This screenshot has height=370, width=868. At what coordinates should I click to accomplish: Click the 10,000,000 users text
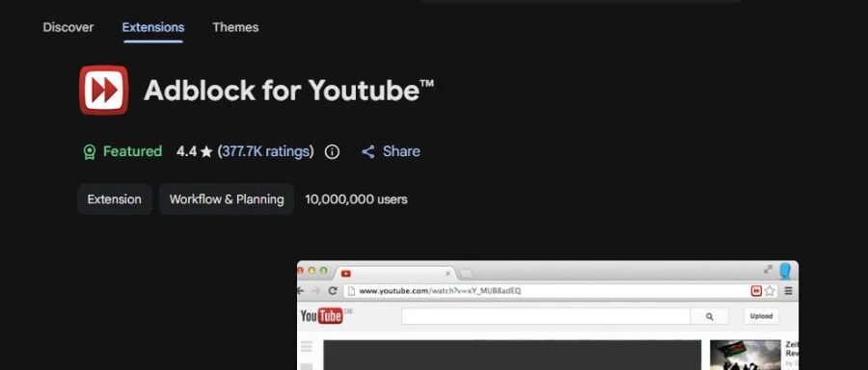coord(356,199)
